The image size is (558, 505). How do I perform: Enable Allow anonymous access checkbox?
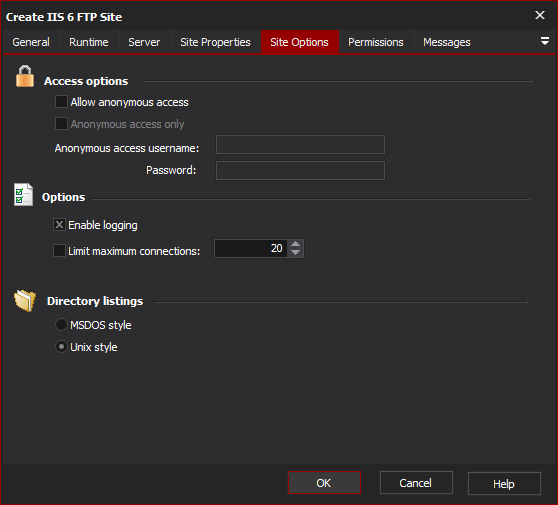point(61,101)
